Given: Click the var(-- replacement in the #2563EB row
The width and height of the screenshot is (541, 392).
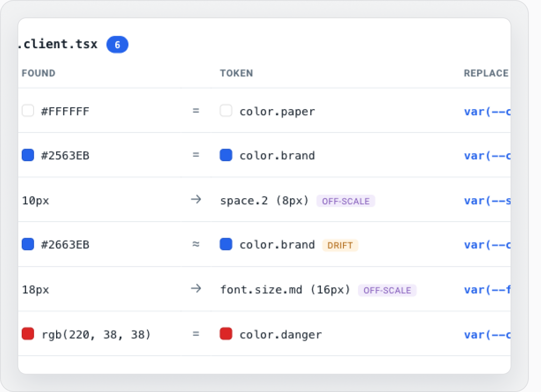Looking at the screenshot, I should click(487, 156).
